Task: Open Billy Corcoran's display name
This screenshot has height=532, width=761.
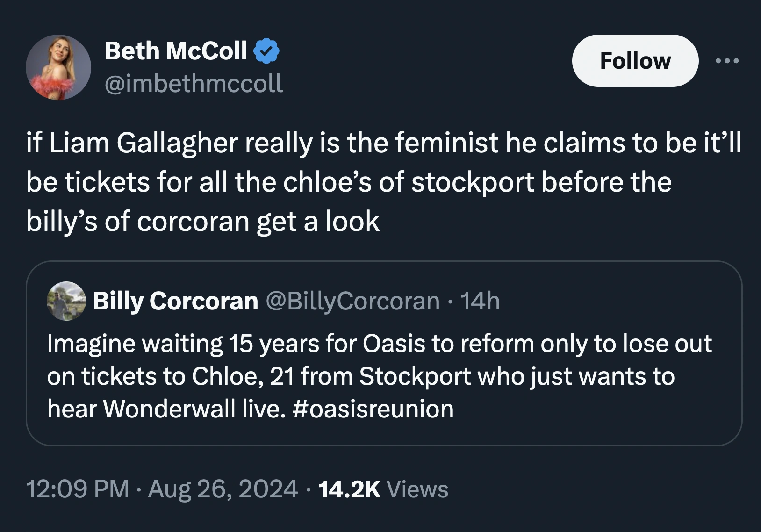Action: point(175,302)
